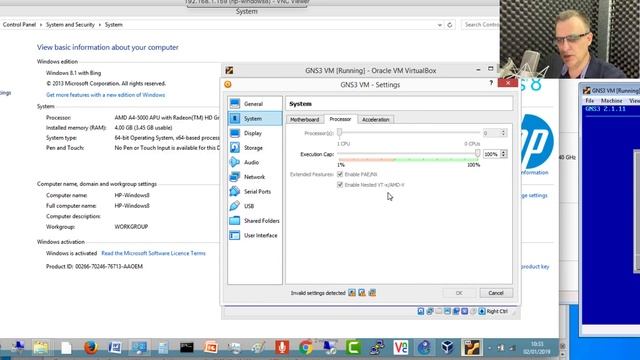Open VirtualBox cube icon in taskbar

click(448, 347)
